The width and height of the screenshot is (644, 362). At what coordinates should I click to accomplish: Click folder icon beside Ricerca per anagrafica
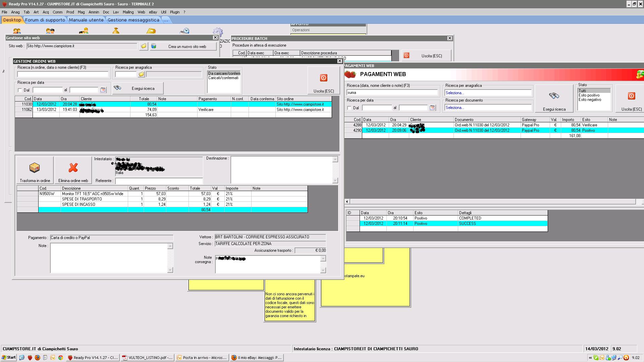[141, 74]
